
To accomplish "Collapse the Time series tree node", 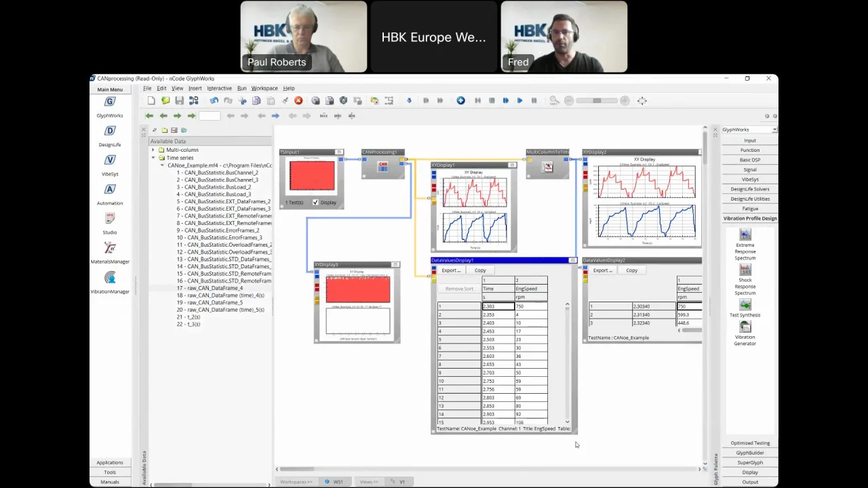I will point(153,158).
